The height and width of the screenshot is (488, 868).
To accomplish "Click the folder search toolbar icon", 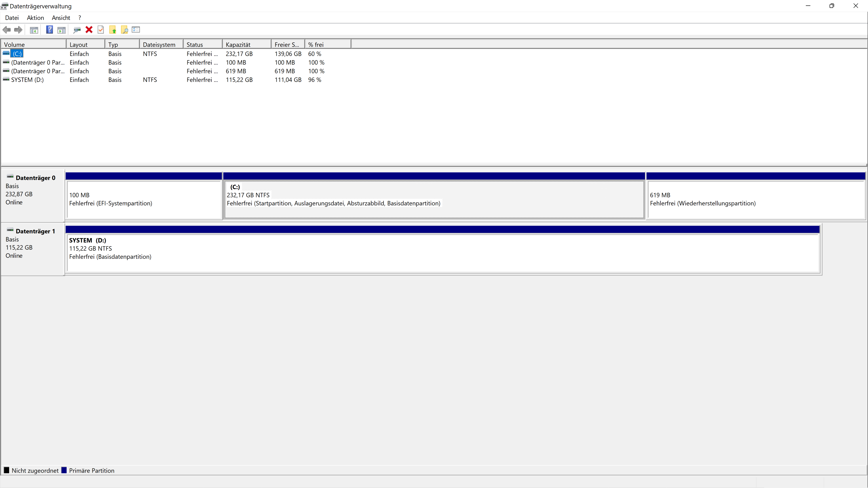I will 124,30.
